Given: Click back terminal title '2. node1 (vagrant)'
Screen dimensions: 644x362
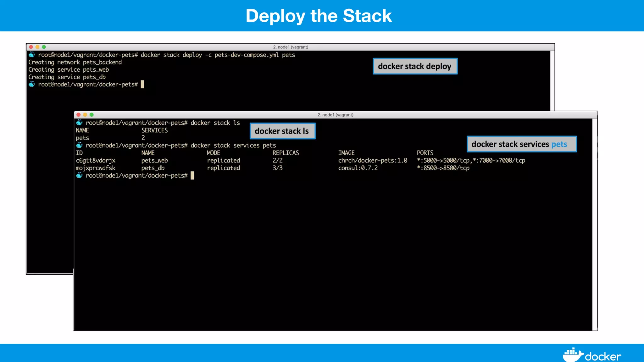Looking at the screenshot, I should [x=291, y=47].
